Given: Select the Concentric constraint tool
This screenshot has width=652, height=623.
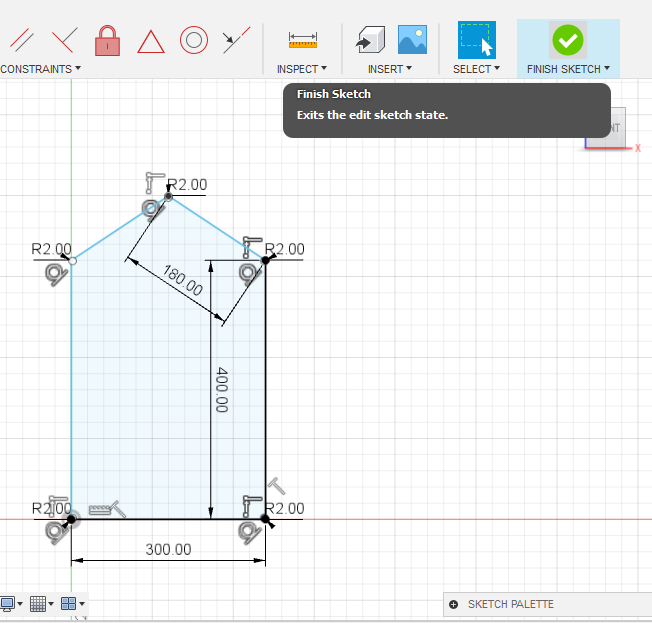Looking at the screenshot, I should [194, 40].
